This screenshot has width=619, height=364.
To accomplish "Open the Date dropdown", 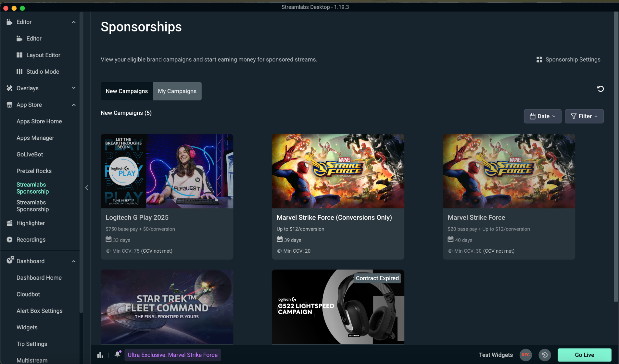I will click(543, 116).
